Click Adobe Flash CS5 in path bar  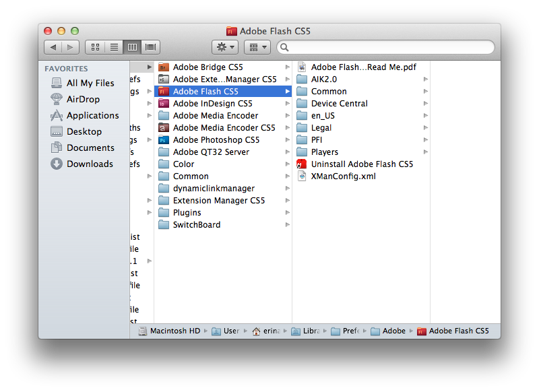click(453, 331)
